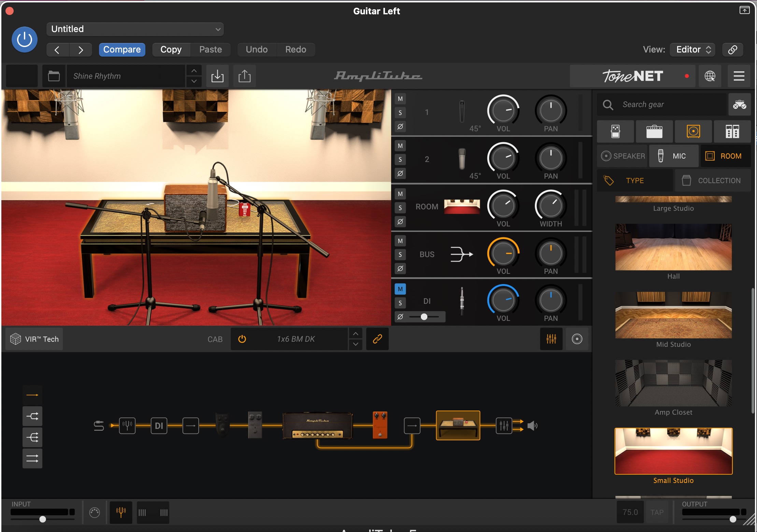Select the COLLECTION filter tab
This screenshot has height=532, width=757.
(x=713, y=181)
